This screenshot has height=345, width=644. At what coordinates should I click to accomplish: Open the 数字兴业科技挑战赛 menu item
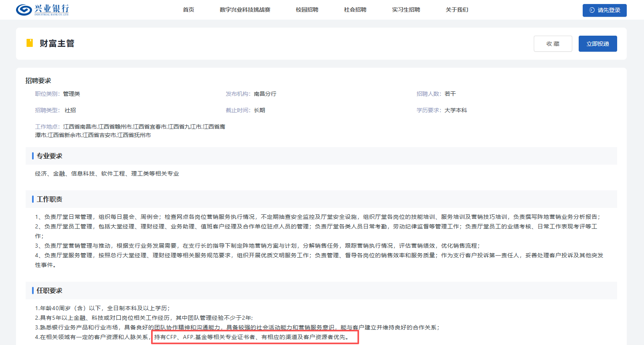click(245, 10)
